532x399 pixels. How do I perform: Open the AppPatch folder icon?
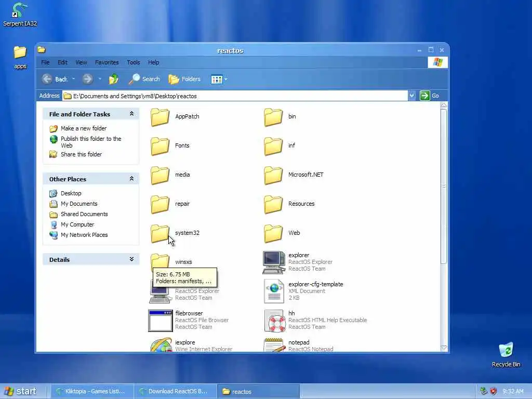(160, 117)
